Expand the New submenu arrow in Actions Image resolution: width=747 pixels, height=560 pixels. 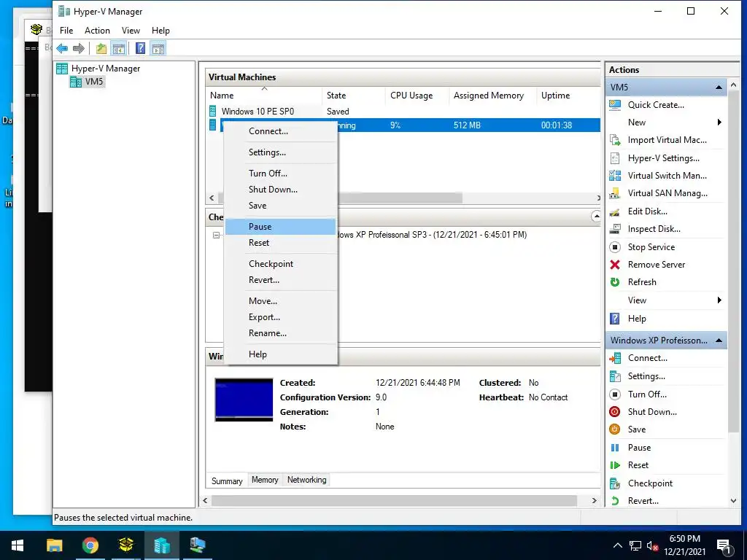pos(719,122)
